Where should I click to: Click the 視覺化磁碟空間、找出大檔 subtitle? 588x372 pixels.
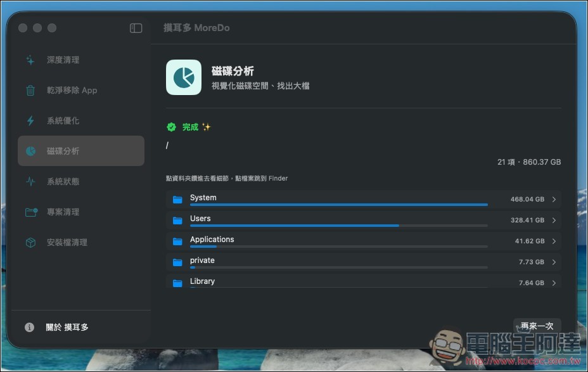(260, 86)
